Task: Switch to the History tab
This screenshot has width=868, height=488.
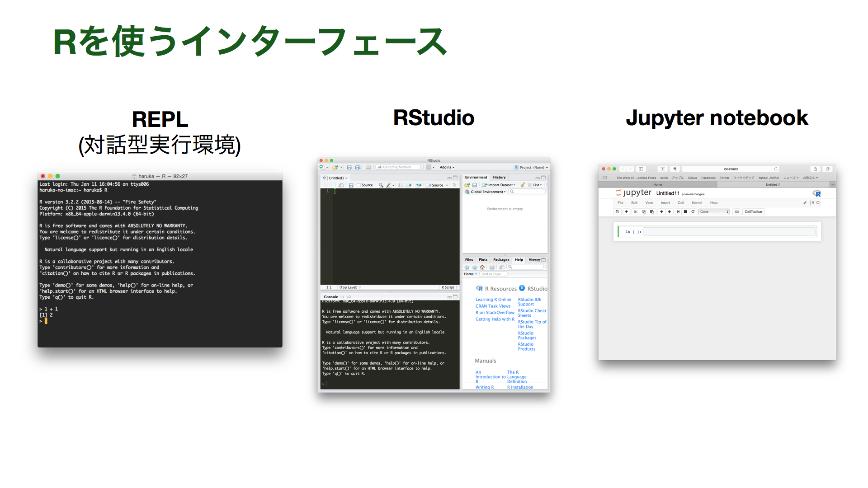Action: click(x=499, y=178)
